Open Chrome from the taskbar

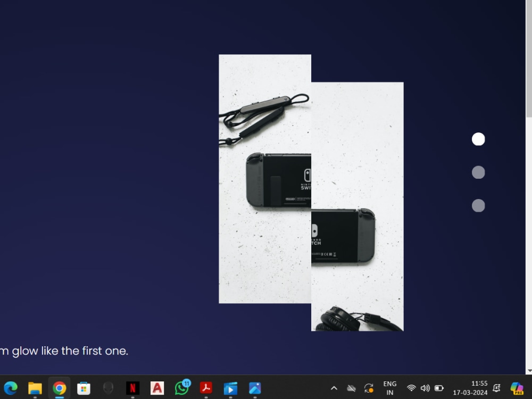59,387
